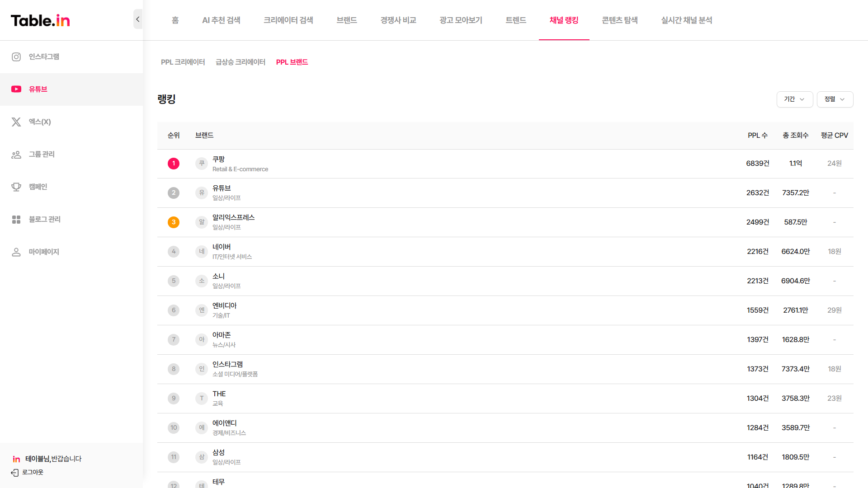Switch to the 급상승 크리에이터 sub-tab
Viewport: 868px width, 488px height.
[241, 62]
